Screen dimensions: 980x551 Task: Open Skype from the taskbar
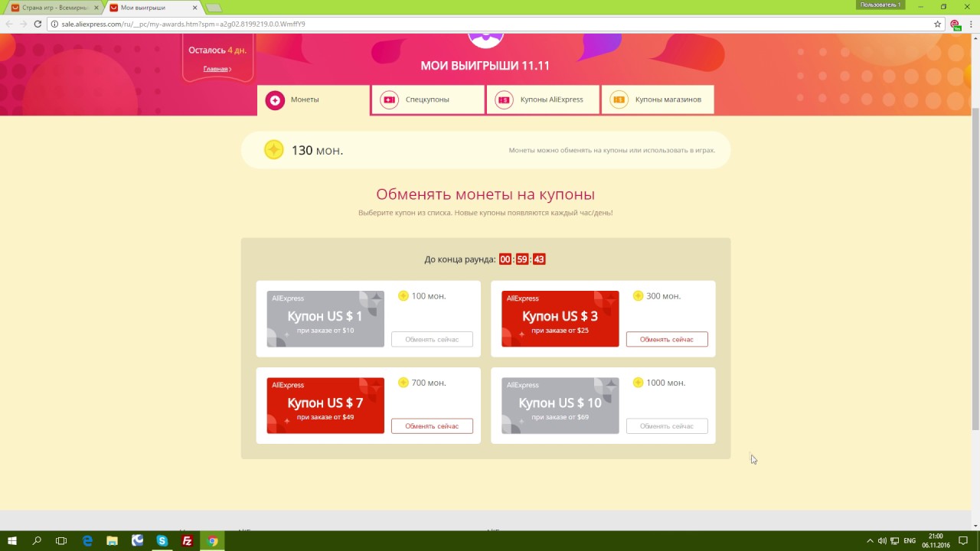pyautogui.click(x=162, y=541)
